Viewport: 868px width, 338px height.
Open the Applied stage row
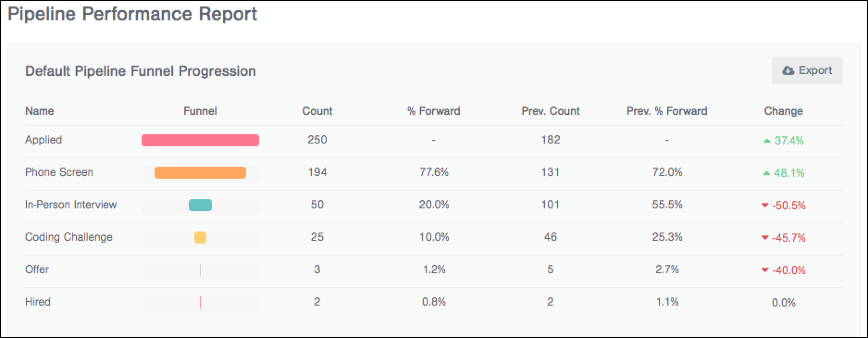click(x=434, y=140)
